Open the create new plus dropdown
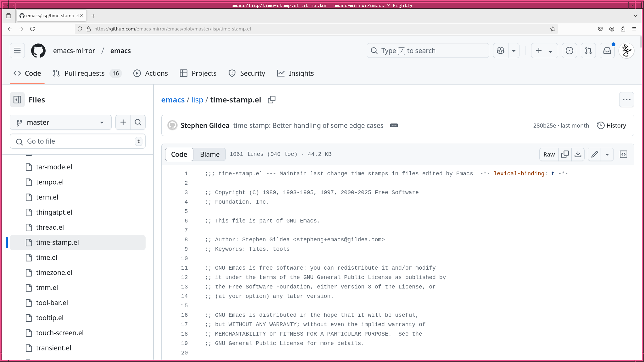Image resolution: width=644 pixels, height=362 pixels. (x=544, y=51)
